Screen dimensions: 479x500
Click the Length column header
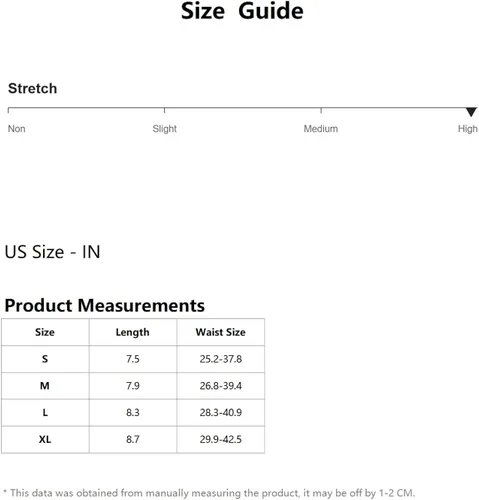(133, 332)
